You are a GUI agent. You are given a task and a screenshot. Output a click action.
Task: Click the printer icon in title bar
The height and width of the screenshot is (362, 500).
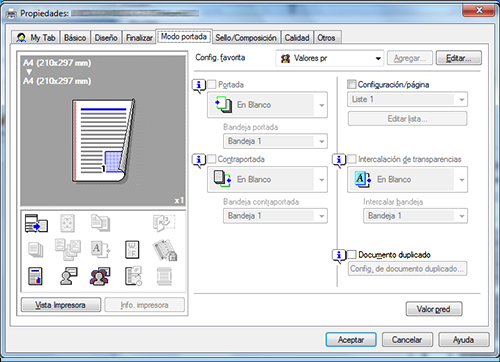point(11,14)
